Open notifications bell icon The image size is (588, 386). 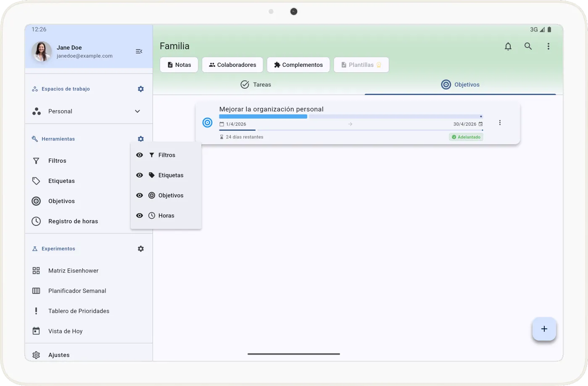[508, 46]
